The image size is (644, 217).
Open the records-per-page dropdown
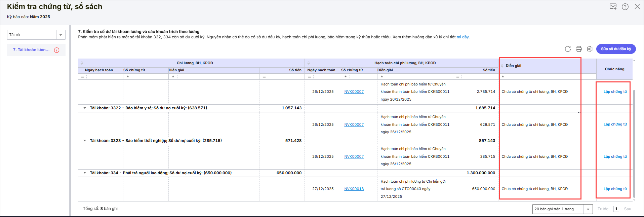coord(588,209)
